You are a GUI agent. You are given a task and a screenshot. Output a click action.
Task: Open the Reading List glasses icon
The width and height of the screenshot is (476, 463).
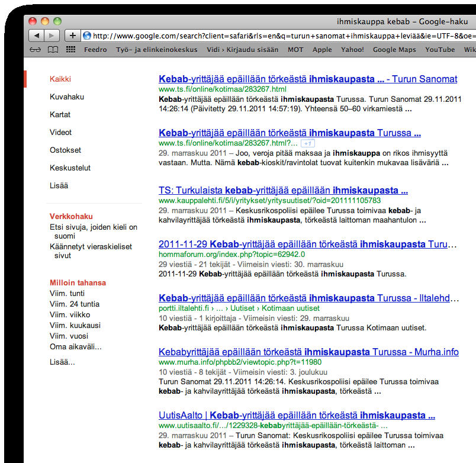(x=35, y=50)
